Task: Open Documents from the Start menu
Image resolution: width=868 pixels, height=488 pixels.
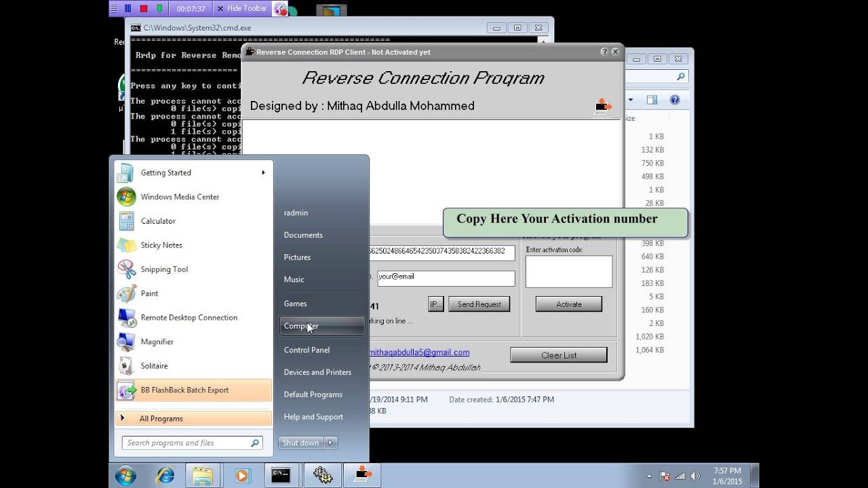Action: point(321,235)
